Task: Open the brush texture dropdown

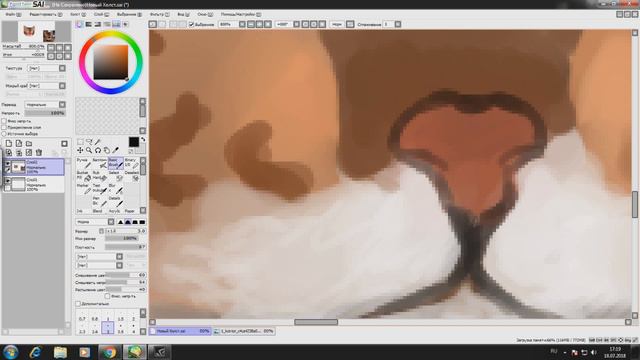Action: [x=119, y=265]
